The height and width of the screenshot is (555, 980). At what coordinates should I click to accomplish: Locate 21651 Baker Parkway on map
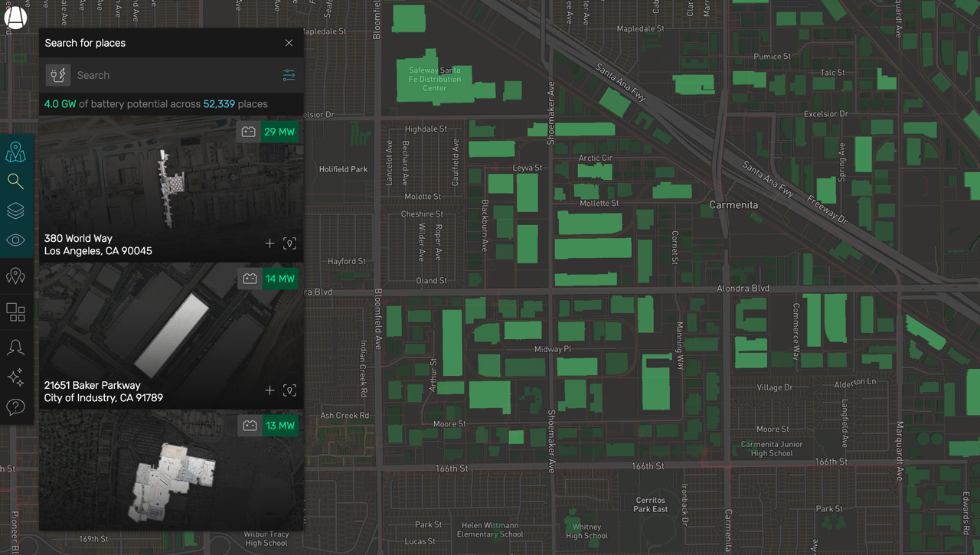point(289,390)
